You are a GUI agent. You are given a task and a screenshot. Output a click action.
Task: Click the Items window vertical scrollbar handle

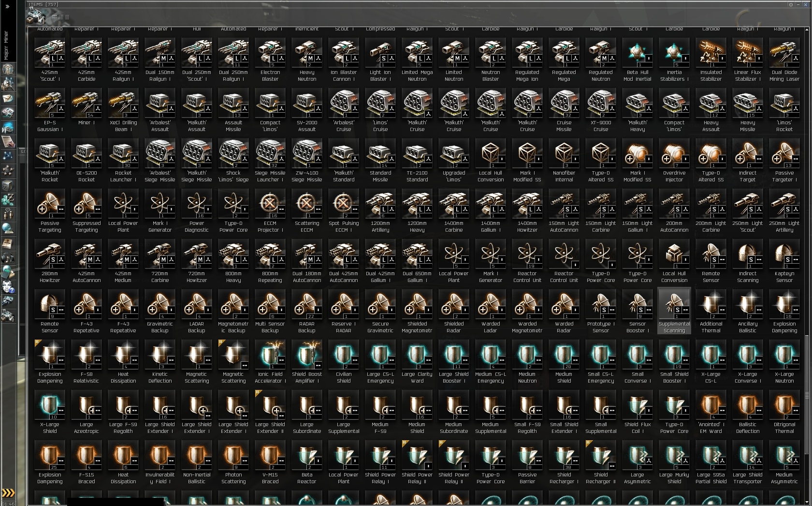(807, 395)
